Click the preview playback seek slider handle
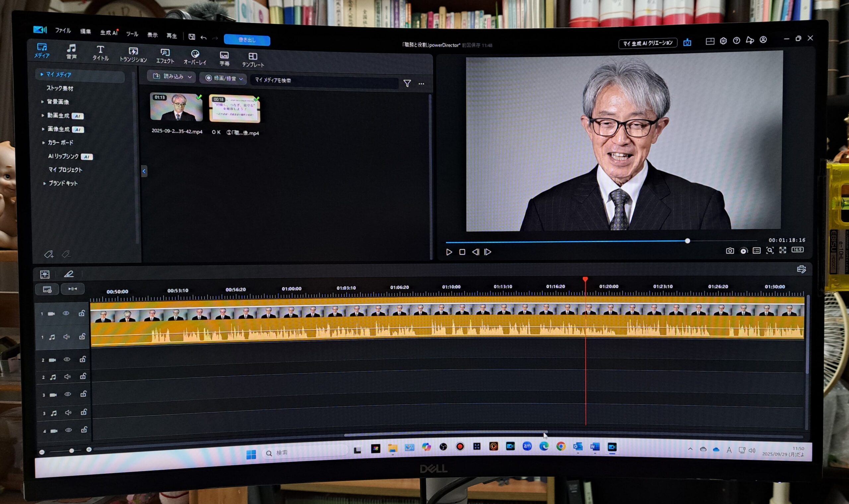Screen dimensions: 849x504 pyautogui.click(x=687, y=241)
